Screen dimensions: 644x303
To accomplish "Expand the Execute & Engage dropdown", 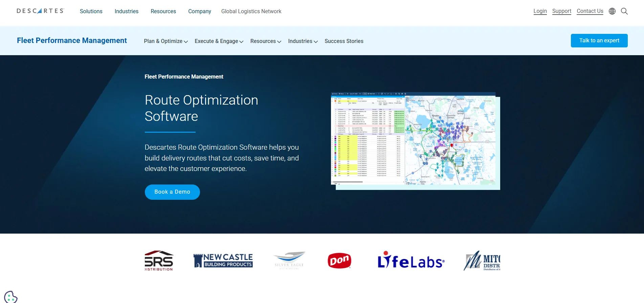I will pos(219,41).
